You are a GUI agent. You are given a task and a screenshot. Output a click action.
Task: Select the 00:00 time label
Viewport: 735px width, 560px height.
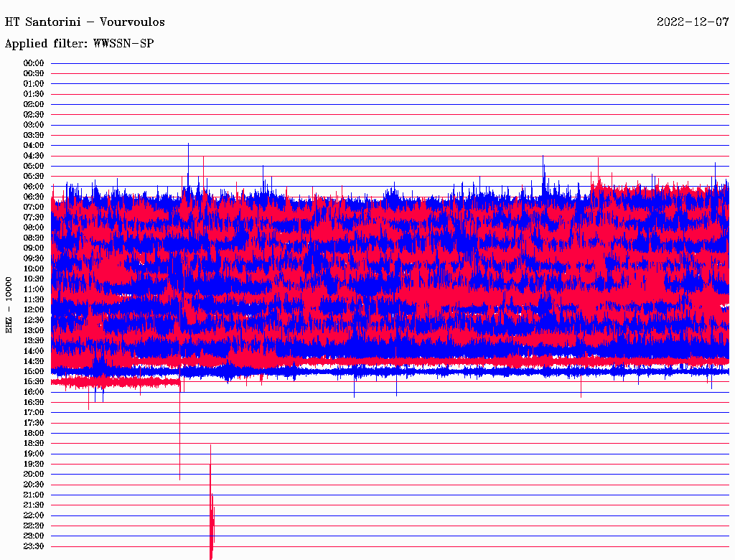[34, 63]
